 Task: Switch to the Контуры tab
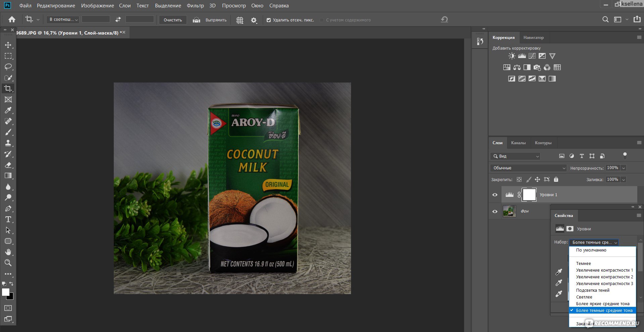543,143
